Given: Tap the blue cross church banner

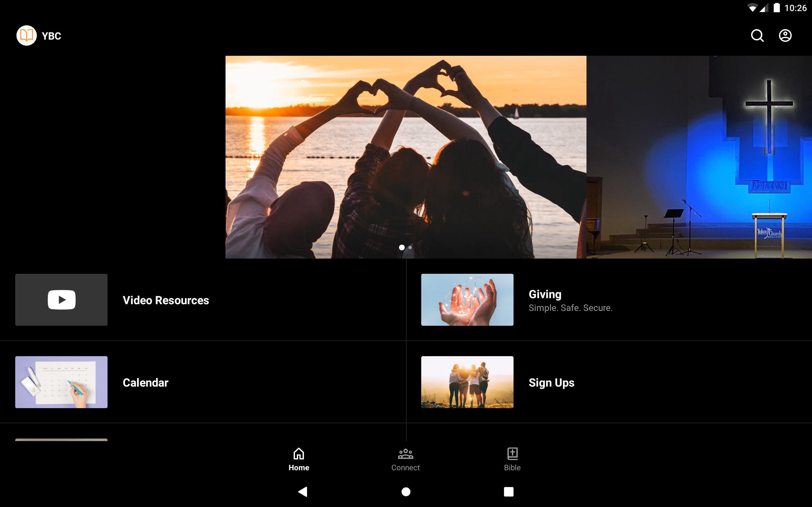Looking at the screenshot, I should [x=699, y=157].
